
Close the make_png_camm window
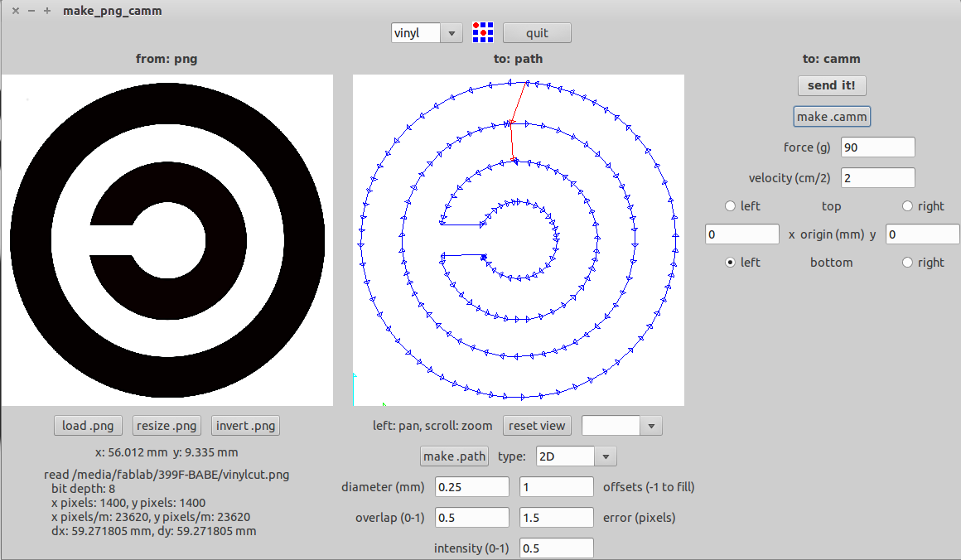[16, 11]
